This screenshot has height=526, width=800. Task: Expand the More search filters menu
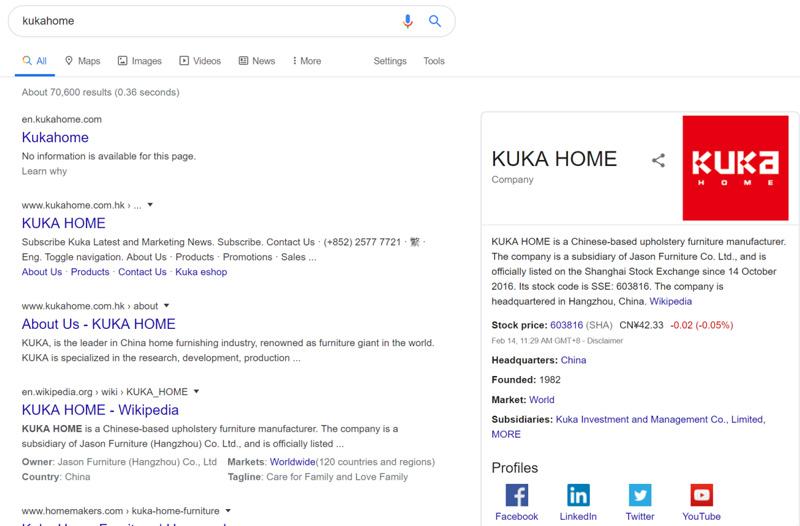pyautogui.click(x=306, y=61)
